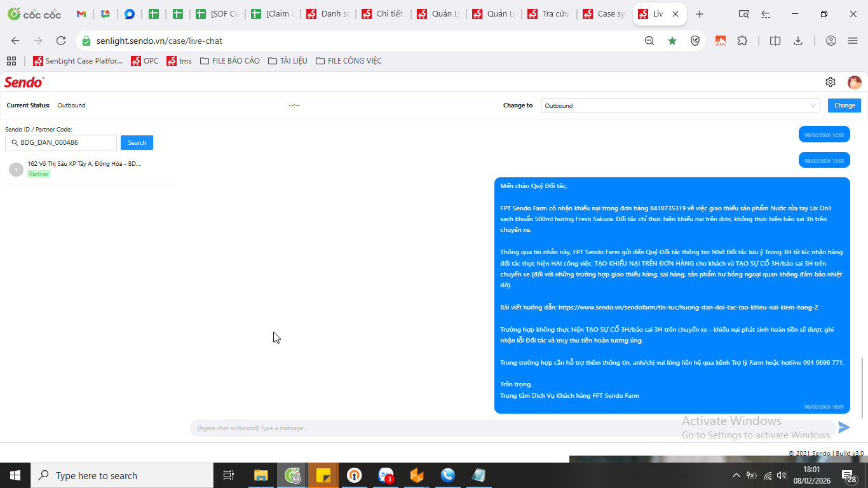
Task: Click the Search button for partner code
Action: [x=137, y=143]
